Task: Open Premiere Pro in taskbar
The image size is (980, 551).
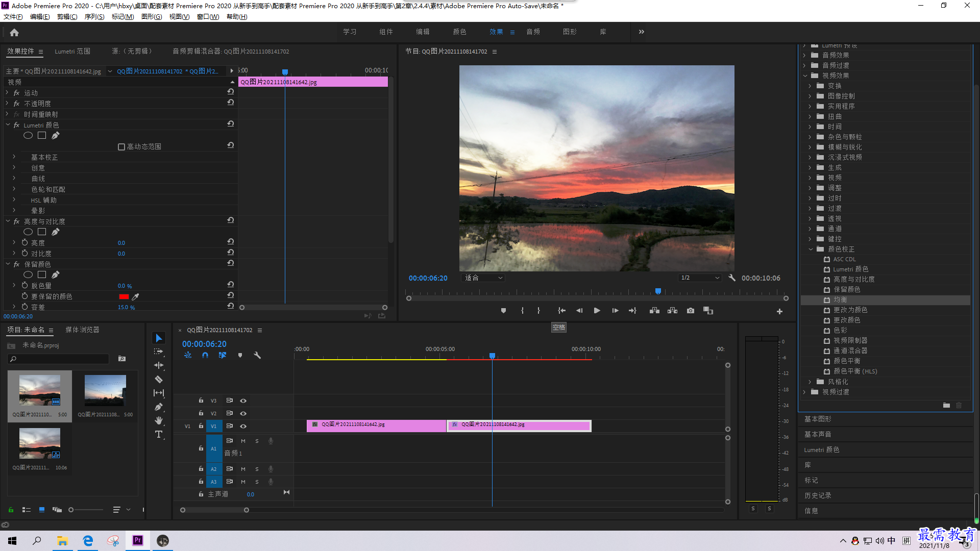Action: click(138, 540)
